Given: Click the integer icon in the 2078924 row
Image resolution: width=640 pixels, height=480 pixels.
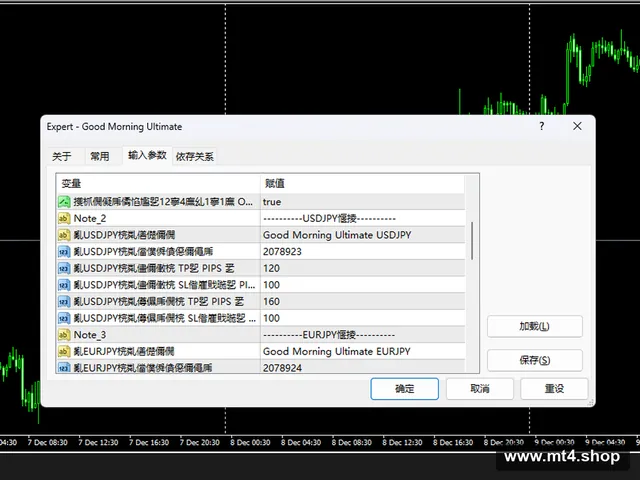Looking at the screenshot, I should (x=64, y=368).
